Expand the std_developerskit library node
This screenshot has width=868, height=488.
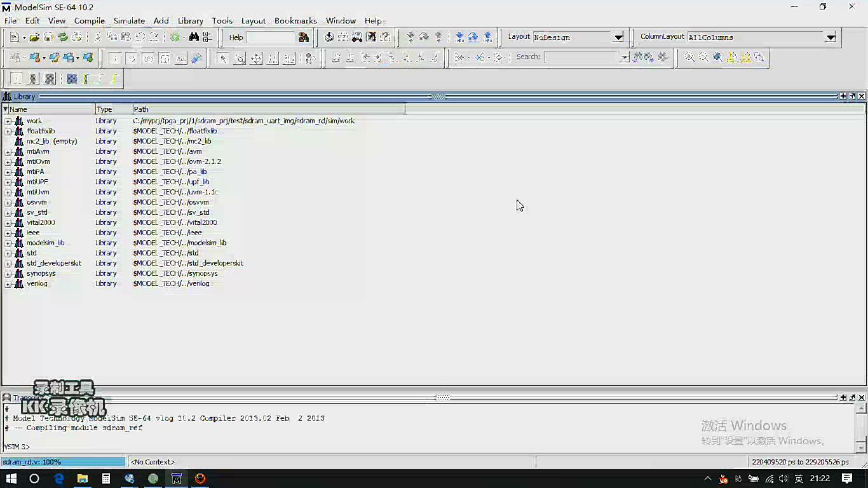(8, 263)
